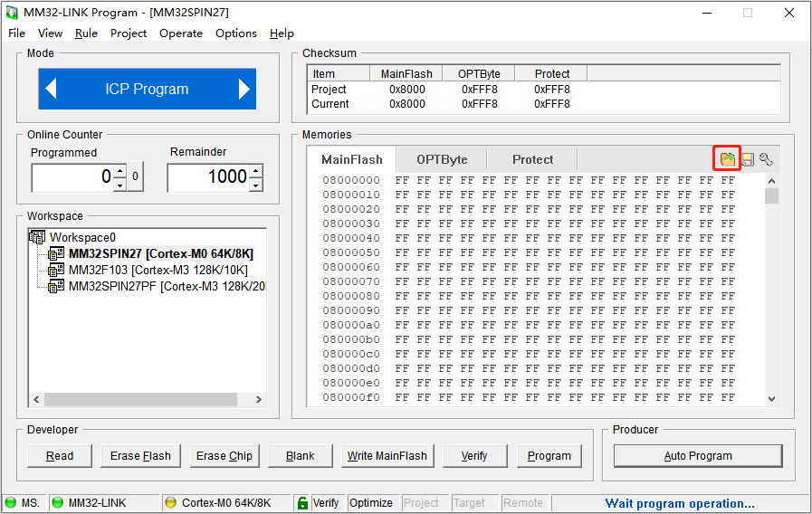Click the memory view scroll up arrow
This screenshot has width=812, height=514.
click(771, 181)
